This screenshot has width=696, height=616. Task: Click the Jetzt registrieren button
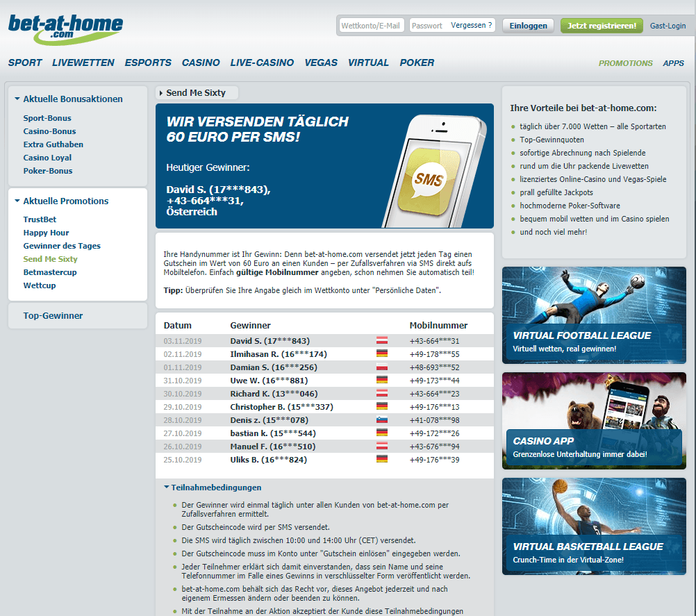point(602,26)
